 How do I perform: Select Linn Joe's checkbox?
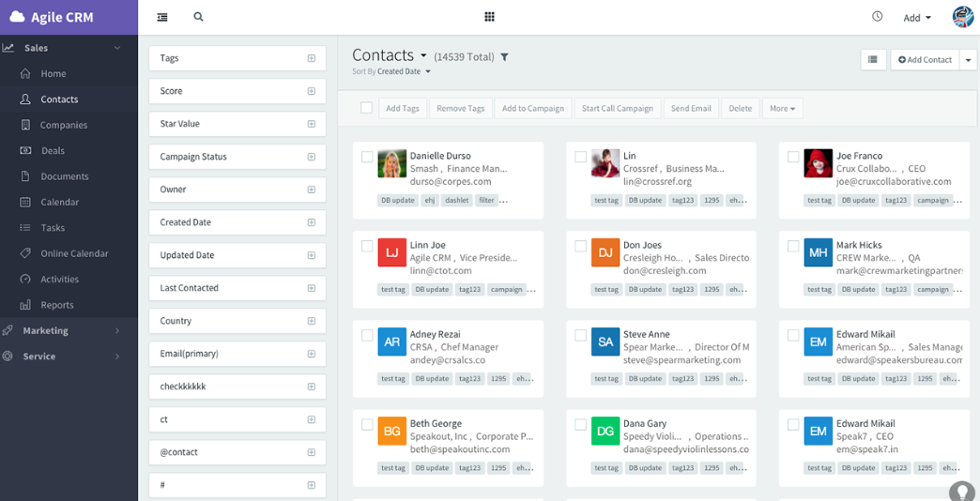coord(368,246)
